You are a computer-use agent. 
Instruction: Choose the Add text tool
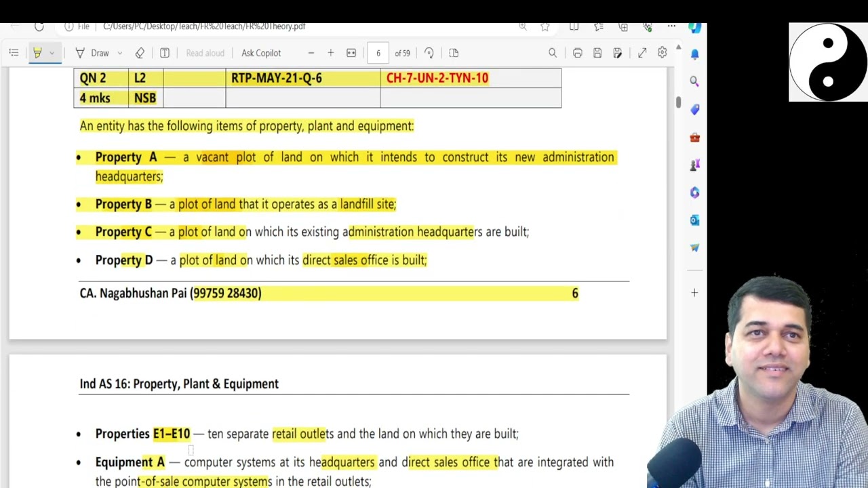coord(165,53)
